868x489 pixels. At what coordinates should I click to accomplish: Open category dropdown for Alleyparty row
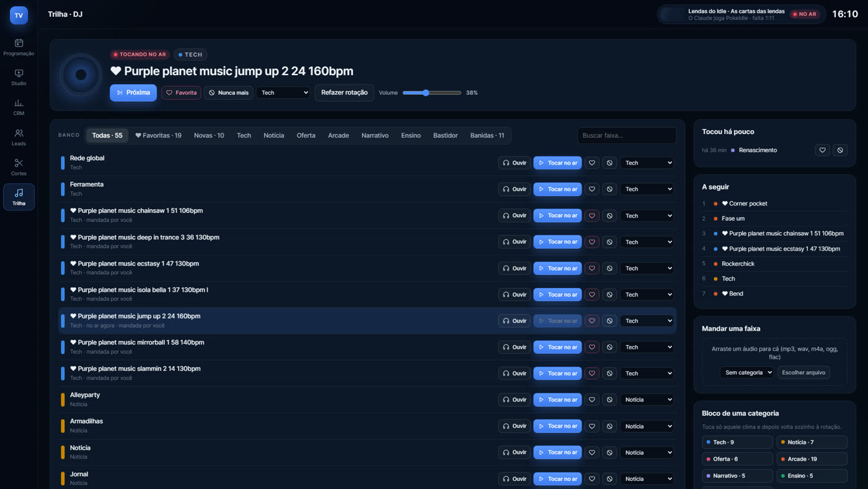[647, 400]
